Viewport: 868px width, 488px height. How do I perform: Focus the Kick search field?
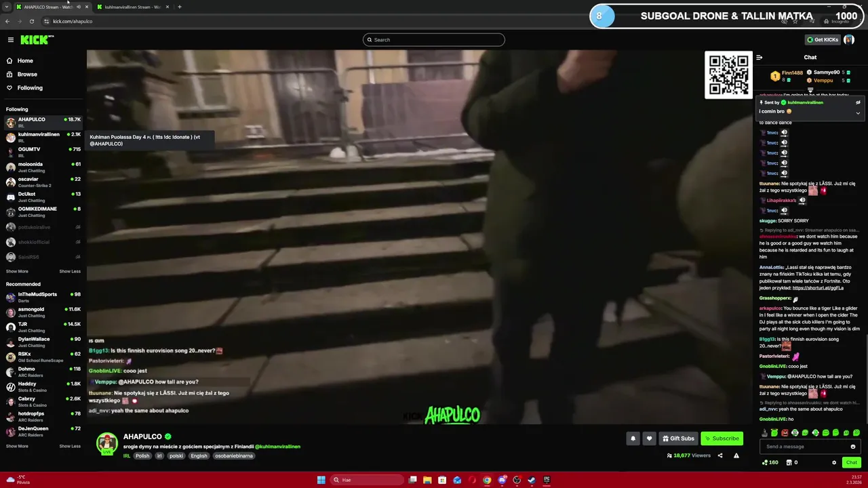click(434, 40)
